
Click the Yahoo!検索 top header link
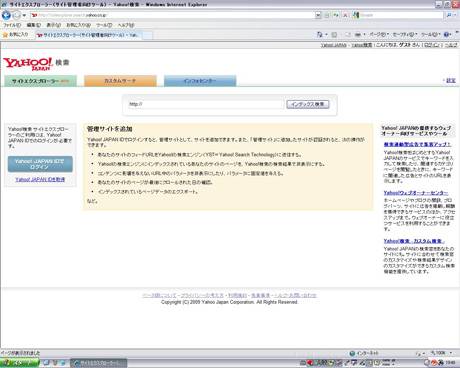362,45
